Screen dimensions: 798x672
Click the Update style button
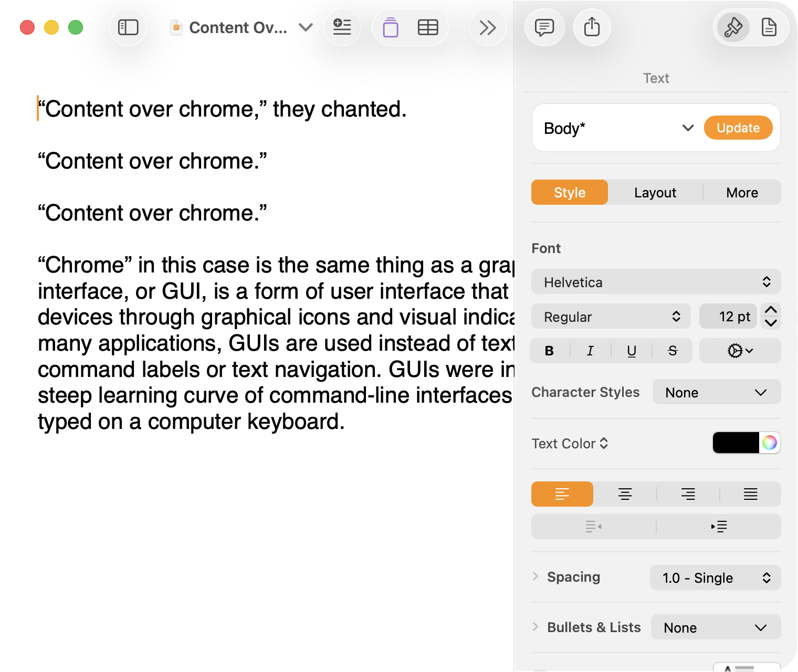pos(738,128)
